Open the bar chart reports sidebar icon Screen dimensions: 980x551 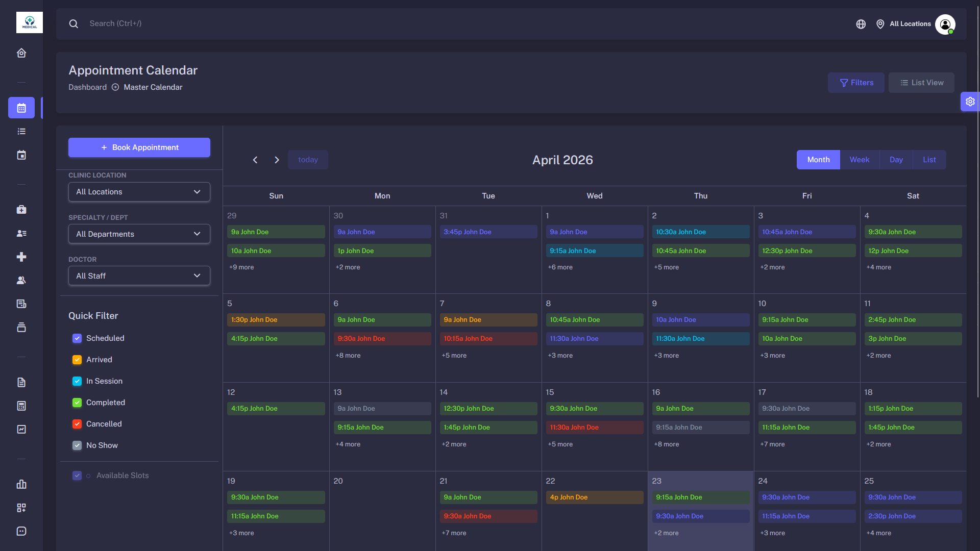click(21, 484)
